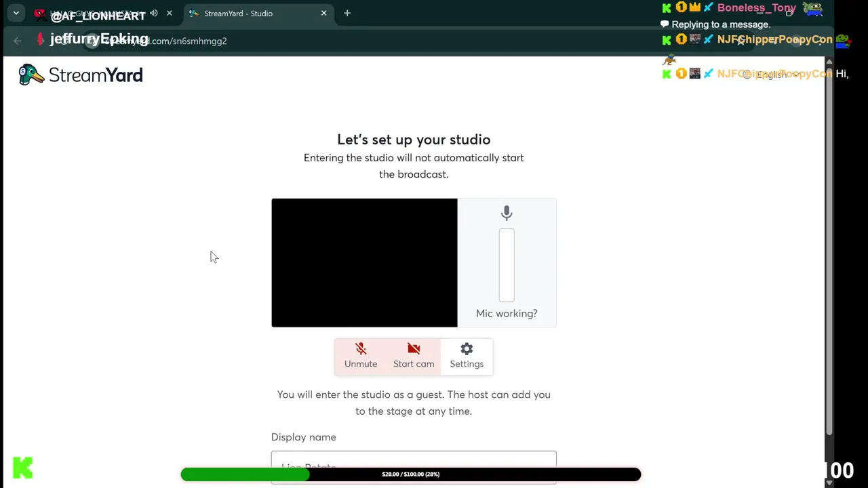This screenshot has width=868, height=488.
Task: Open the browser tab search dropdown
Action: pyautogui.click(x=16, y=13)
